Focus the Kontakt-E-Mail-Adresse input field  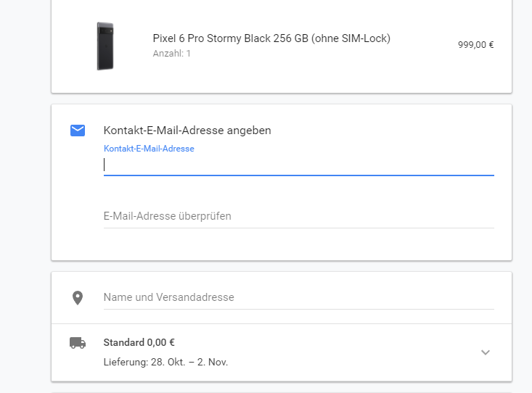pyautogui.click(x=298, y=165)
